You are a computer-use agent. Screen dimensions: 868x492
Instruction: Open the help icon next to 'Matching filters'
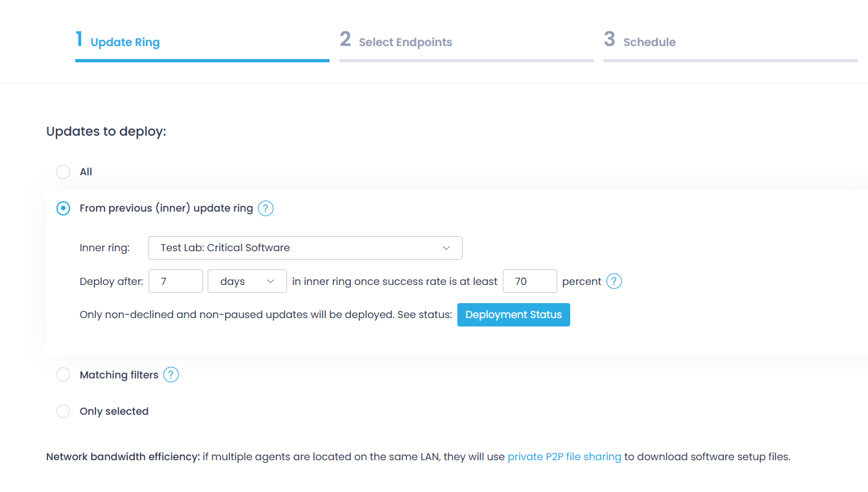[x=171, y=375]
